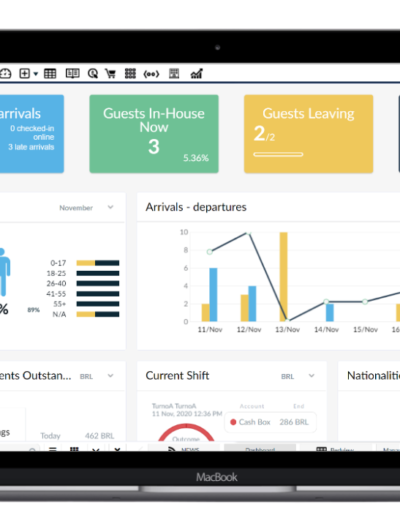
Task: Switch to the Dashboard bottom tab
Action: click(x=260, y=449)
